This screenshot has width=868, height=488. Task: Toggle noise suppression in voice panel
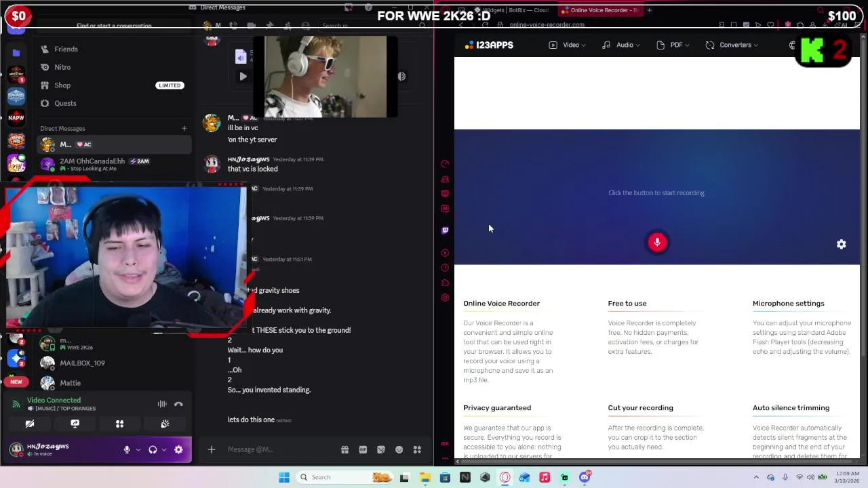(x=162, y=404)
